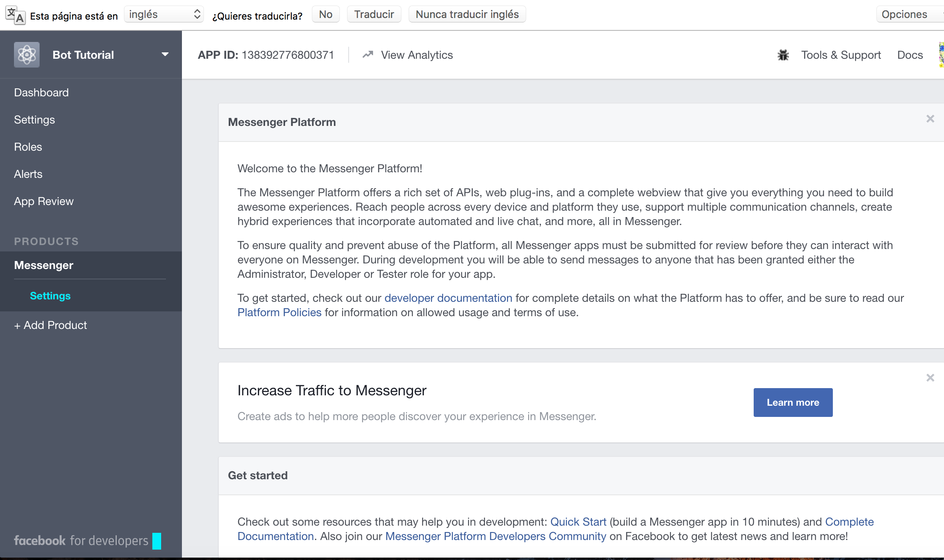Screen dimensions: 944x560
Task: Click the Bot Tutorial app icon
Action: (26, 55)
